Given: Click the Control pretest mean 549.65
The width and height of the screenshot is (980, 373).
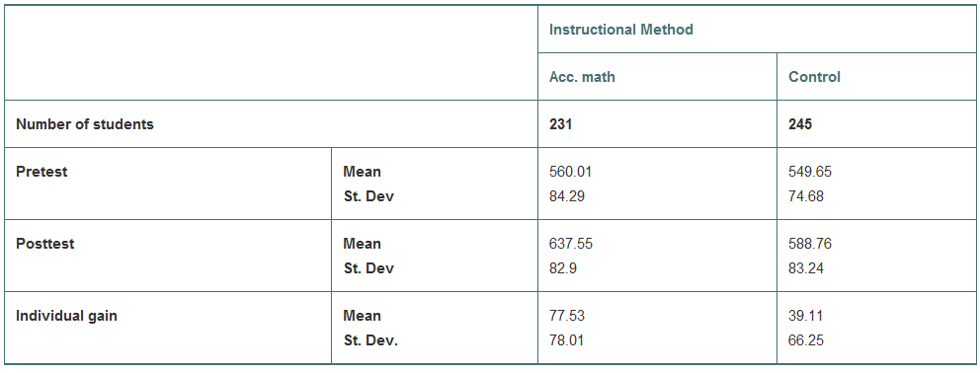Looking at the screenshot, I should (810, 172).
